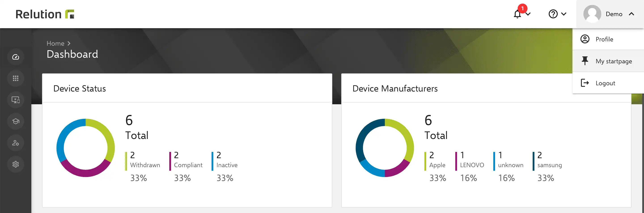644x213 pixels.
Task: Click the Device Status donut chart
Action: pos(85,148)
